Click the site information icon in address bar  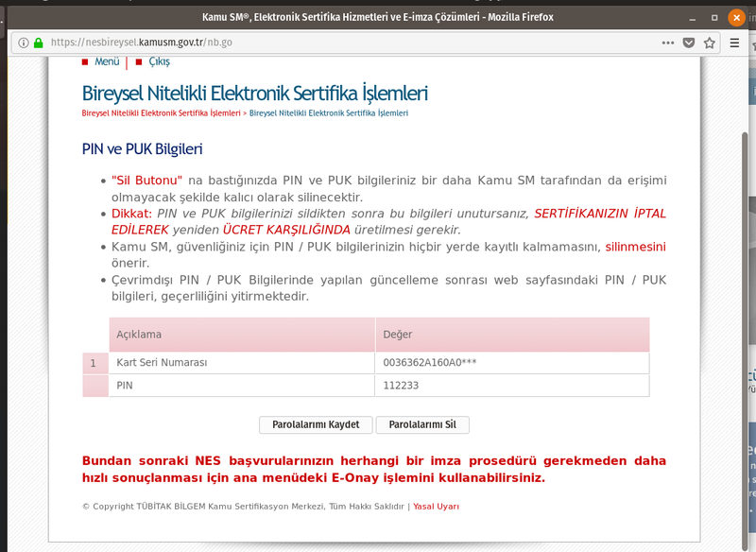click(24, 43)
